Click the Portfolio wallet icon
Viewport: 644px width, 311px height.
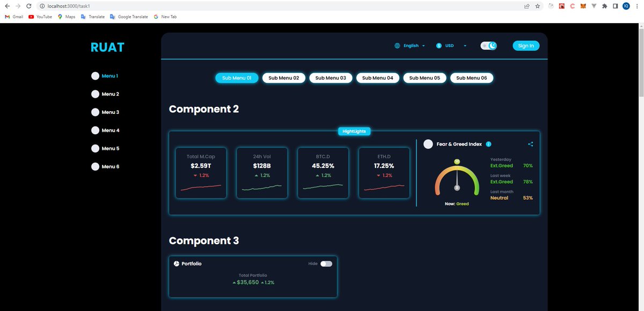click(176, 264)
